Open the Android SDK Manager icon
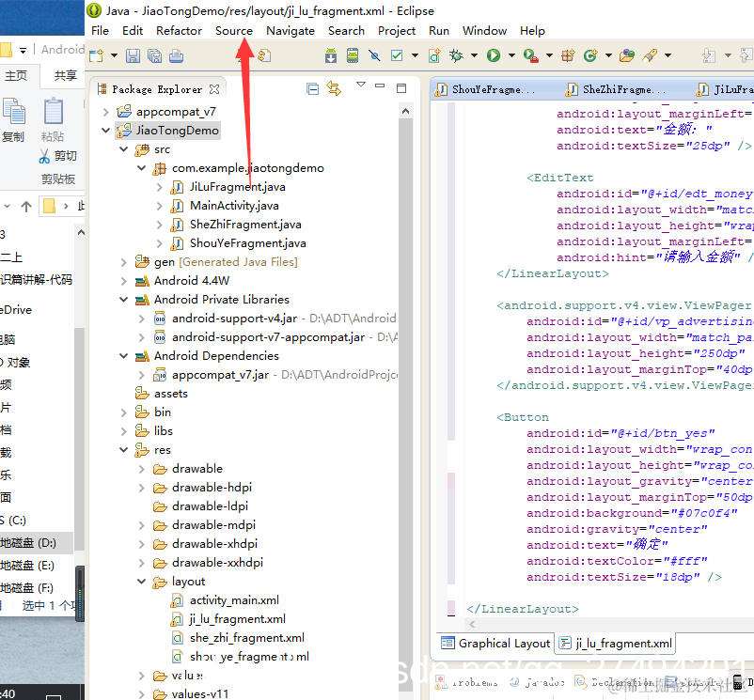 click(331, 55)
